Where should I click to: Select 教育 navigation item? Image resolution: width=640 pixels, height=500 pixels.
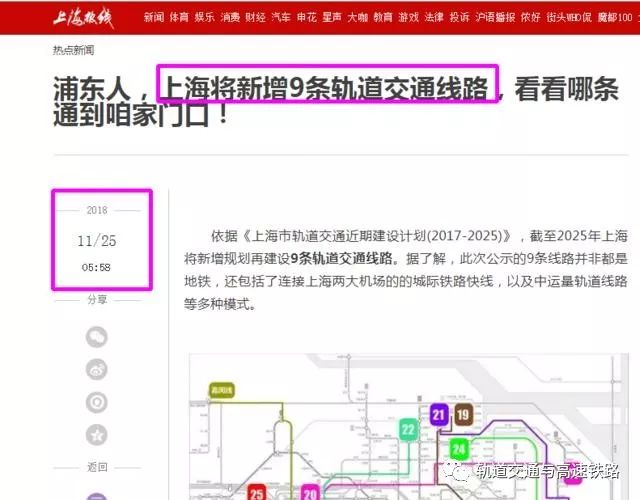383,17
